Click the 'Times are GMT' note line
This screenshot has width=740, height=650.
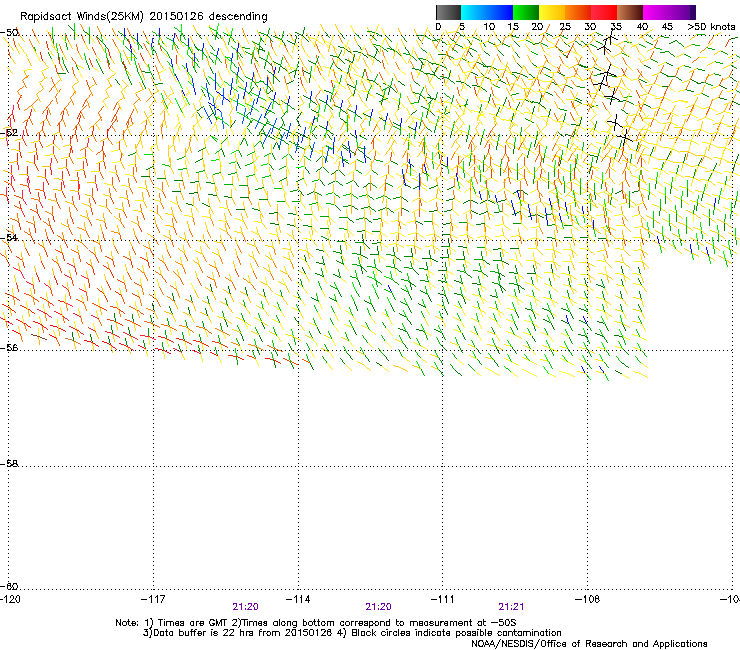pos(315,623)
